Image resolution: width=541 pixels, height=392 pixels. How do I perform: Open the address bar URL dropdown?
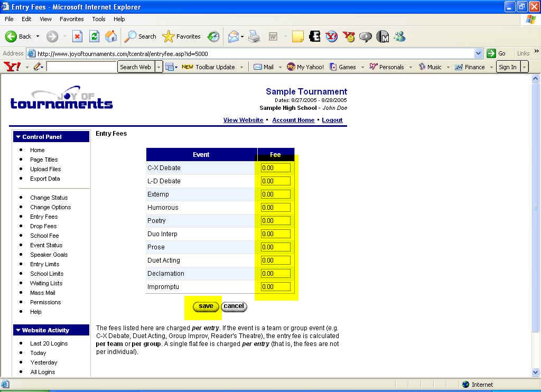point(479,53)
